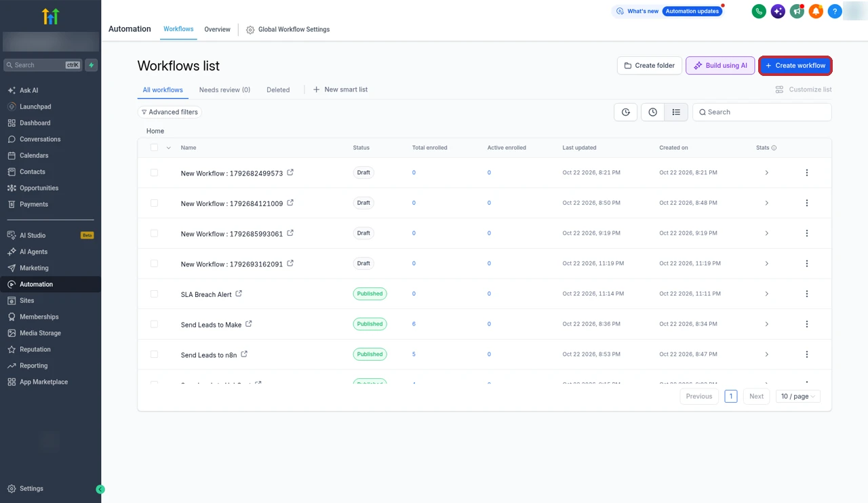The width and height of the screenshot is (868, 503).
Task: Open the Advanced filters panel
Action: point(170,112)
